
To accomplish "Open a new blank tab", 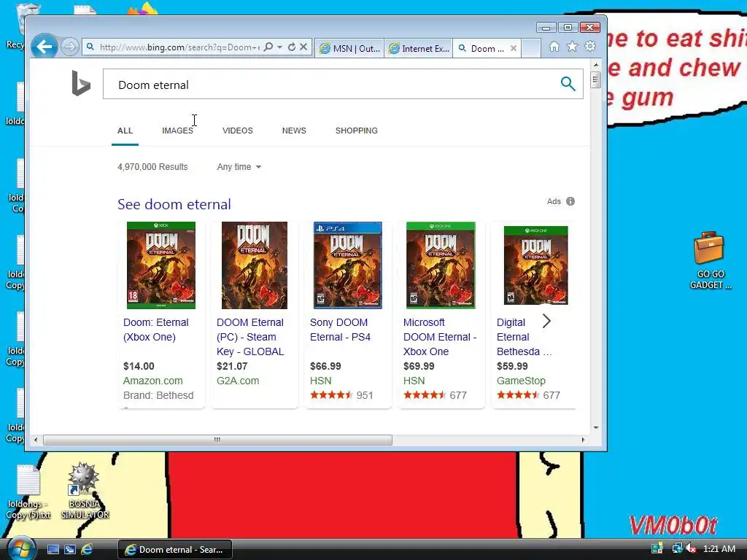I will tap(531, 48).
